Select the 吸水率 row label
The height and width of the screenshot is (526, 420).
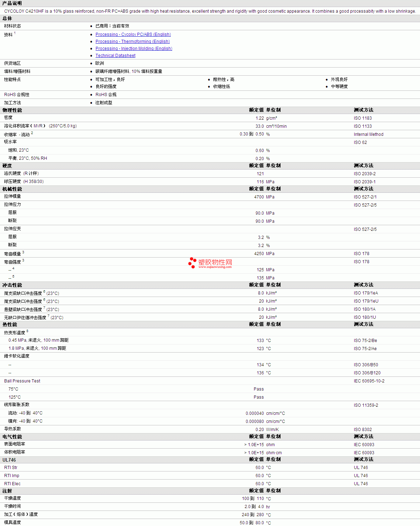(x=10, y=142)
